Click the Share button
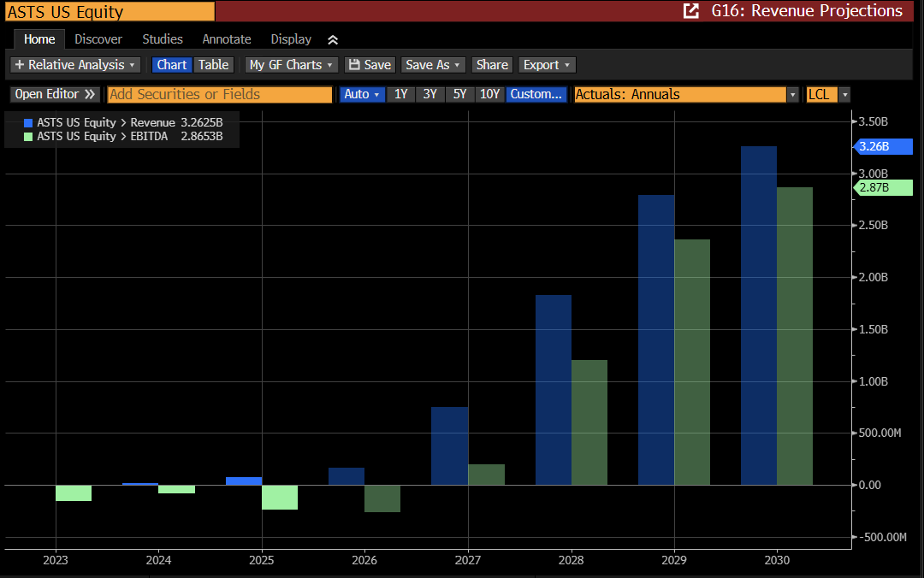This screenshot has width=924, height=578. 492,65
